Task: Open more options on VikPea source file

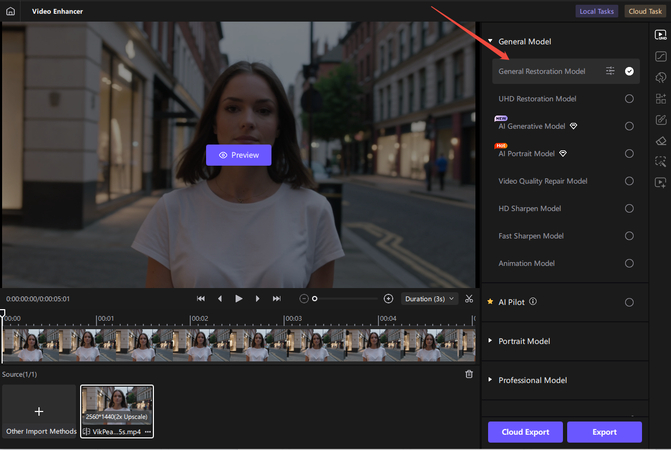Action: [x=148, y=432]
